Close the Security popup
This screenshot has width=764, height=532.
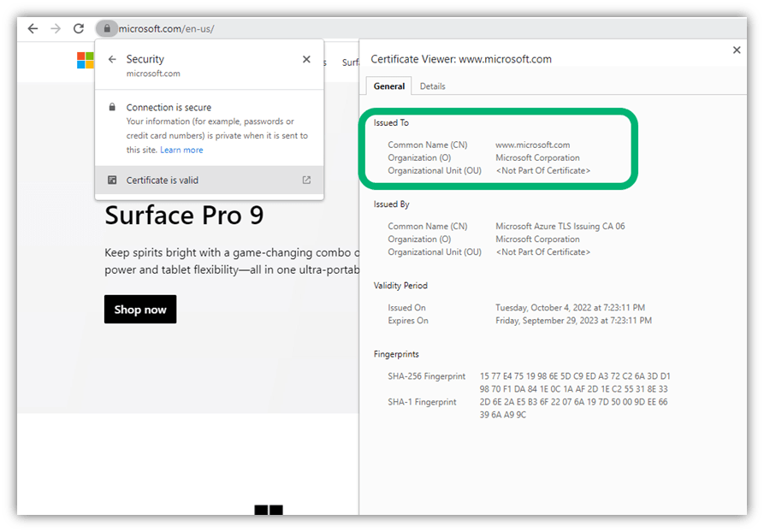tap(306, 59)
